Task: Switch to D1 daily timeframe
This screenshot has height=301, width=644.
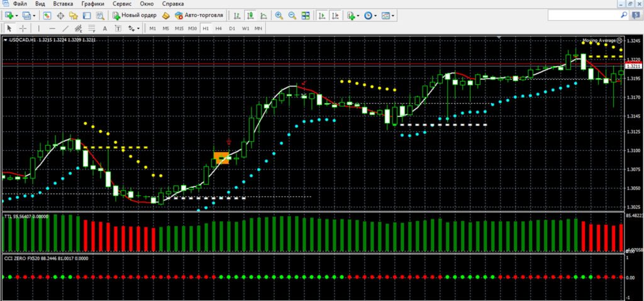Action: [232, 28]
